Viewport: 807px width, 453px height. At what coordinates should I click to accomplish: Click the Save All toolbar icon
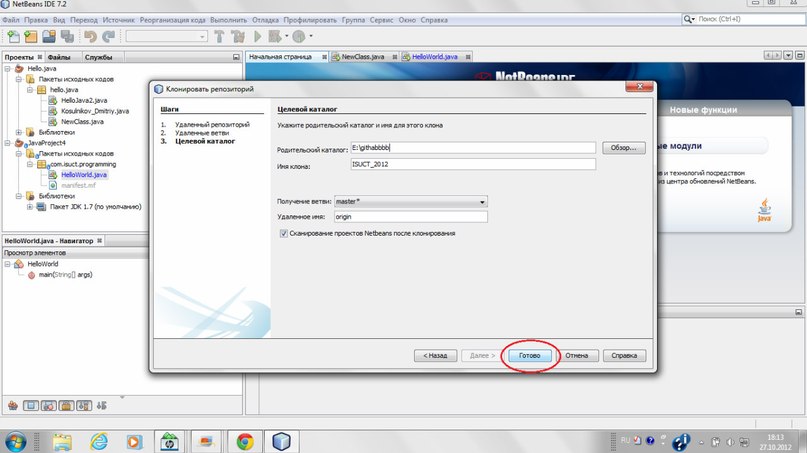point(67,37)
